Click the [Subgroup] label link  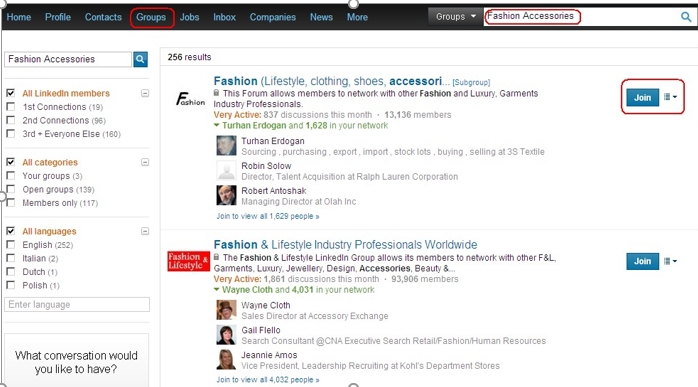pyautogui.click(x=471, y=82)
